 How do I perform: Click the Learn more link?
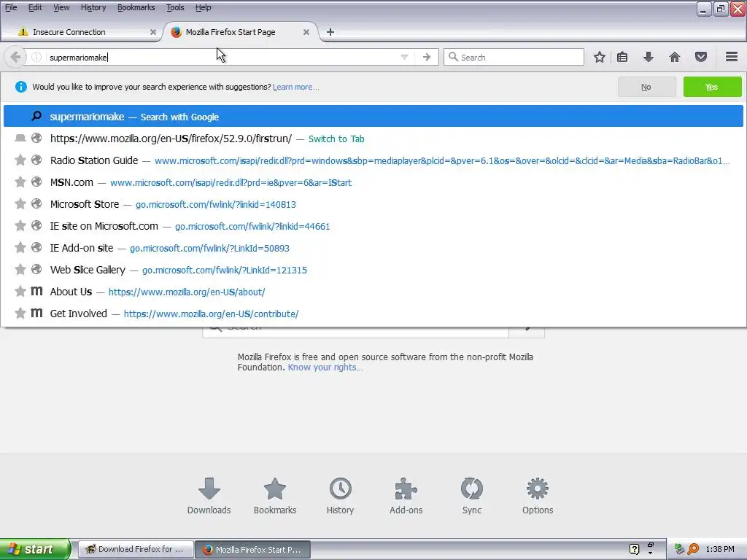coord(296,87)
